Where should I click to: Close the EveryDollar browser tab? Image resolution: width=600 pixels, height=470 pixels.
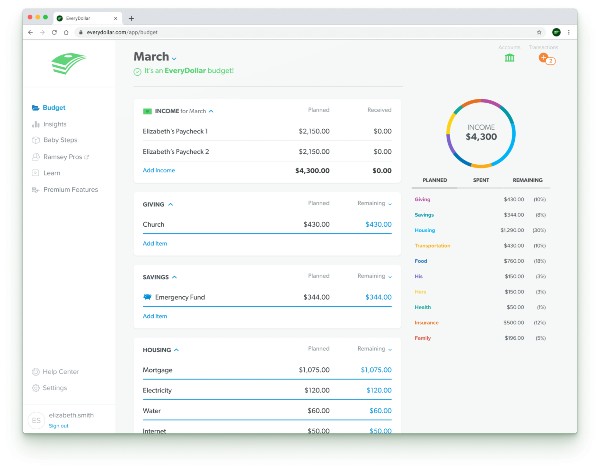coord(115,18)
